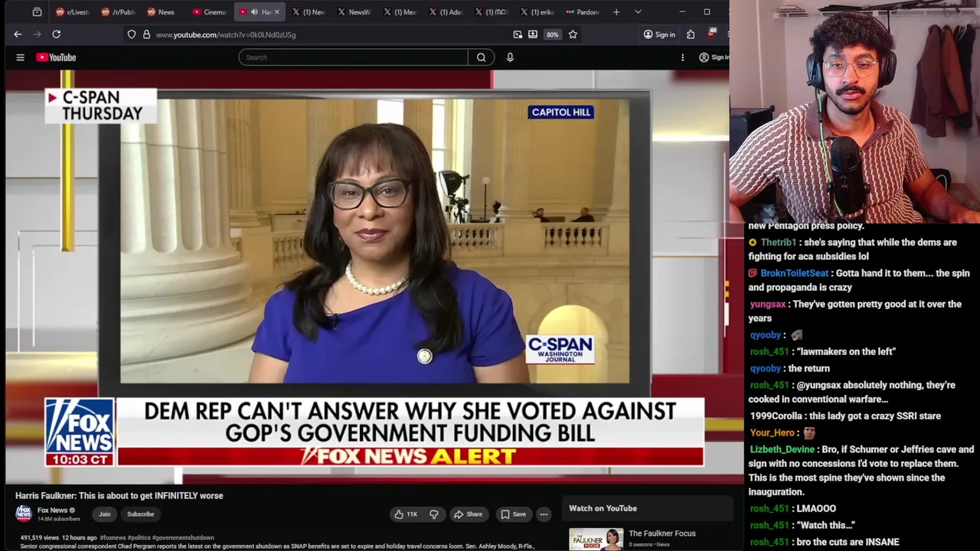Switch to the News Reddit tab
The image size is (980, 551).
[x=161, y=12]
